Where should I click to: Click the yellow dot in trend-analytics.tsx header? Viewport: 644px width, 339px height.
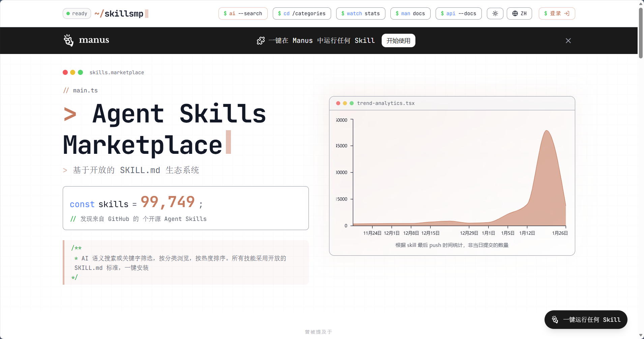[x=345, y=103]
